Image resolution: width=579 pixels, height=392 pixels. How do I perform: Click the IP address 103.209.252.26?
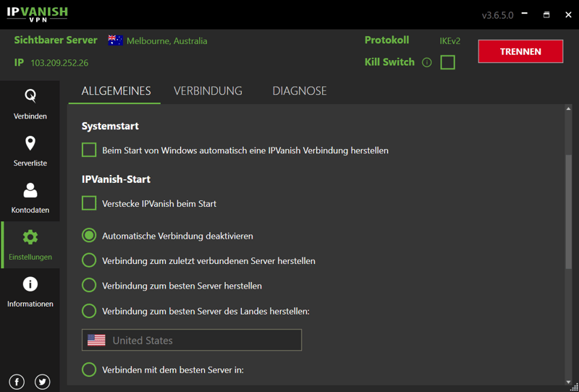click(x=59, y=63)
